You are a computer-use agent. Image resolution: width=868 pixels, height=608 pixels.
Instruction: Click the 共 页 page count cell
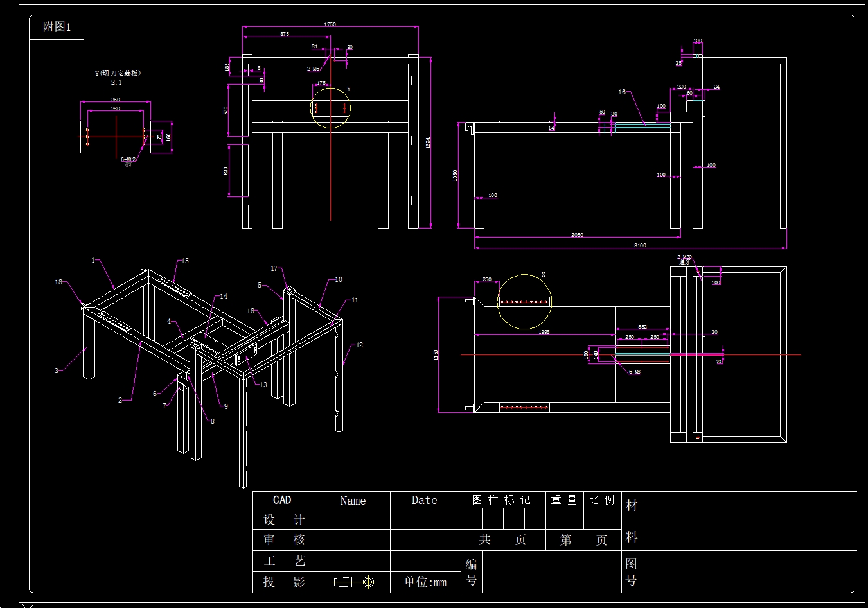pyautogui.click(x=502, y=540)
